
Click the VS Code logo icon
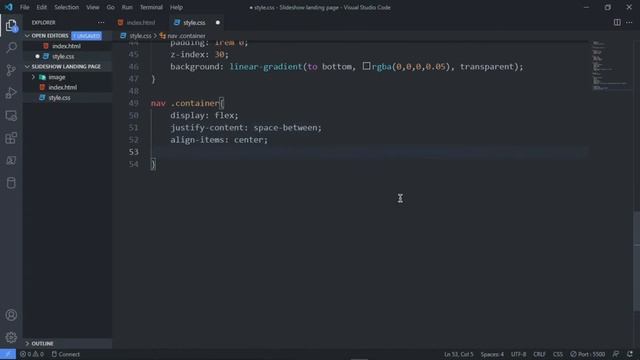(x=9, y=7)
